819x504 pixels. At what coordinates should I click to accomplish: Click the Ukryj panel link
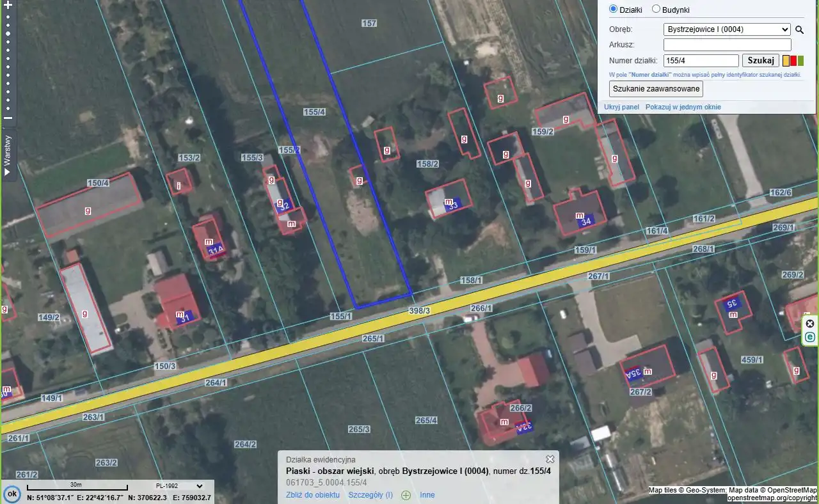(x=621, y=107)
